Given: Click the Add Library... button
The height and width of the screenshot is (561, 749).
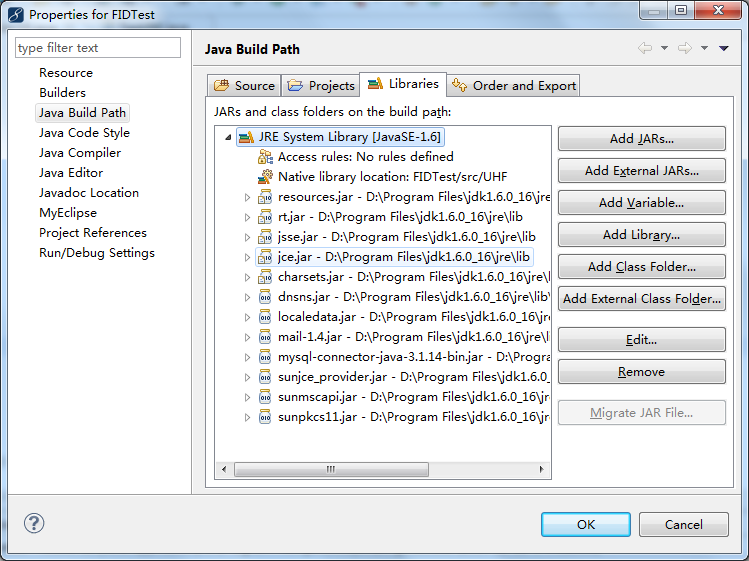Looking at the screenshot, I should (x=642, y=235).
